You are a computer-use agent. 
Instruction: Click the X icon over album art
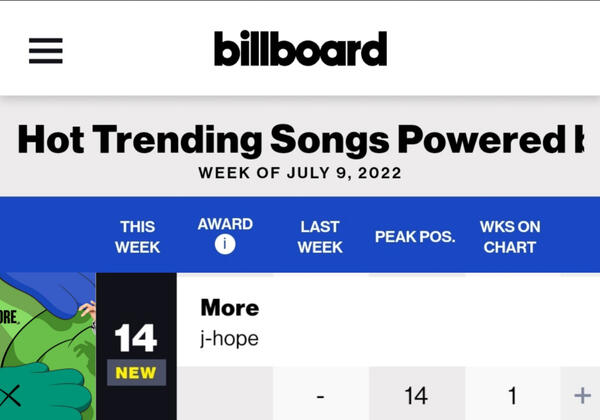pyautogui.click(x=12, y=395)
